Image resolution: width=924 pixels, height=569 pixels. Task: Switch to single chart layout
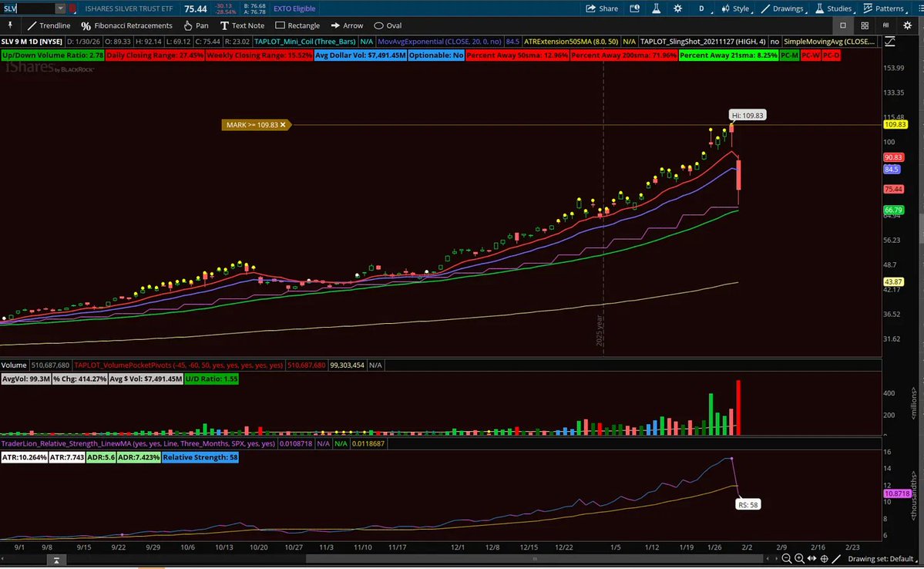pyautogui.click(x=842, y=25)
